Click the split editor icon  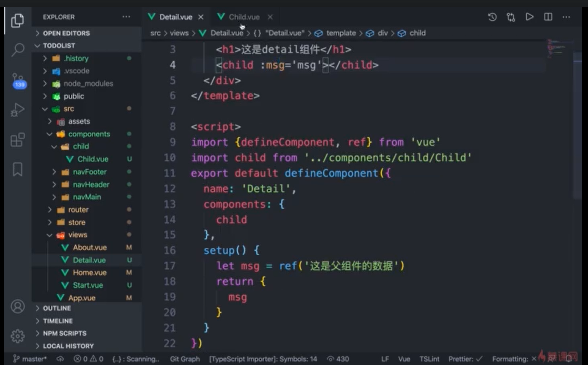pos(548,17)
